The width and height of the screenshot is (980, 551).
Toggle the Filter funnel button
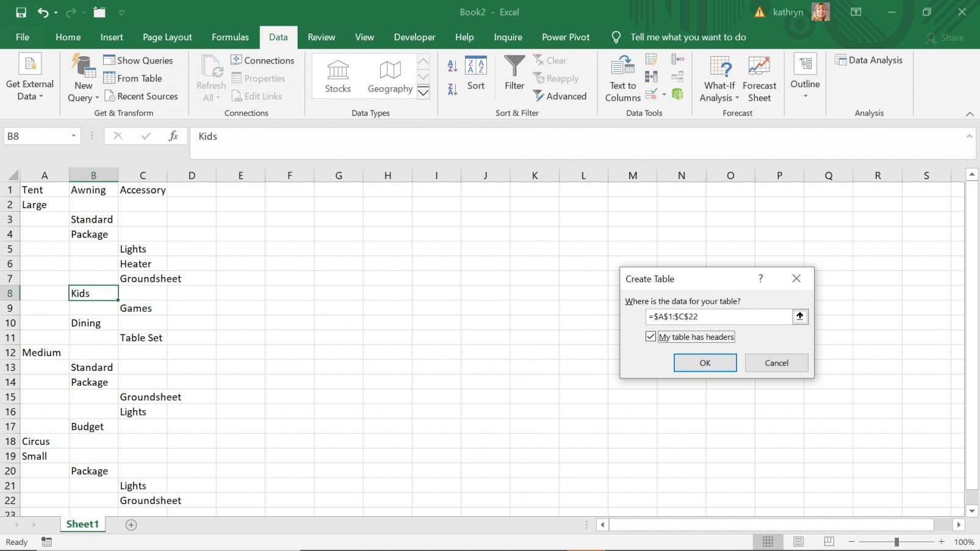click(514, 73)
